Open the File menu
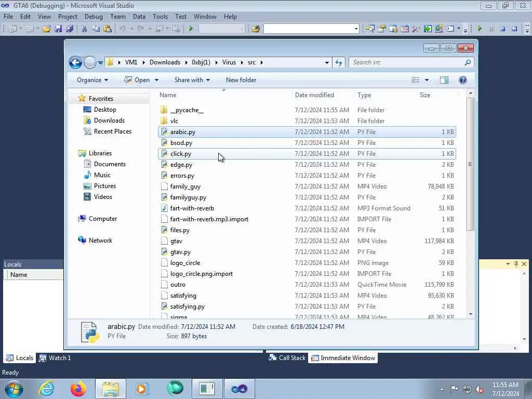 tap(8, 16)
